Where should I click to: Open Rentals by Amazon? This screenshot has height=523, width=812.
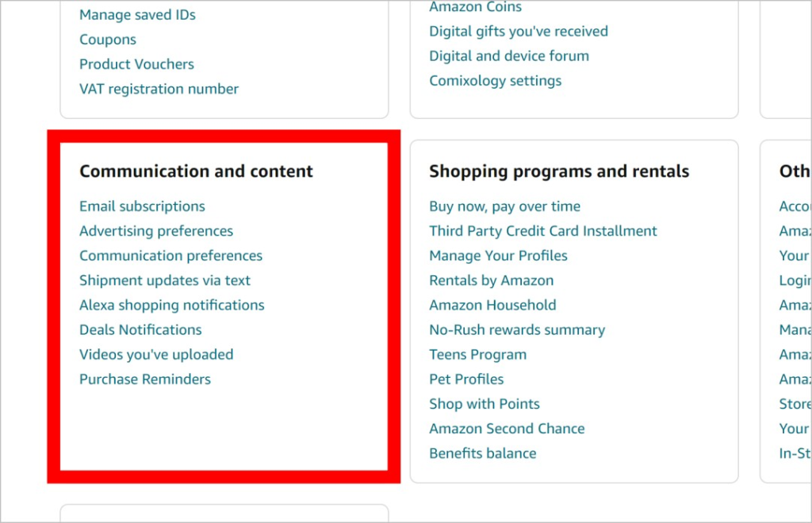pyautogui.click(x=491, y=280)
